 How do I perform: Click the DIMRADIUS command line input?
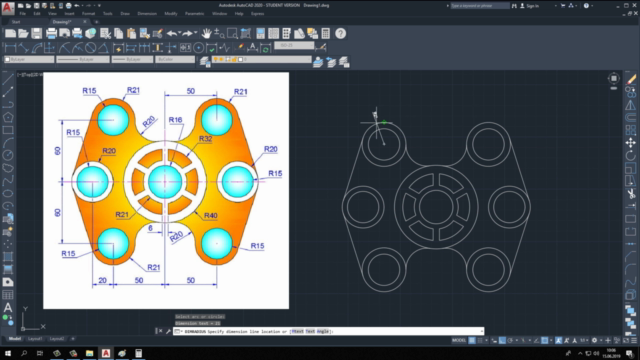329,331
